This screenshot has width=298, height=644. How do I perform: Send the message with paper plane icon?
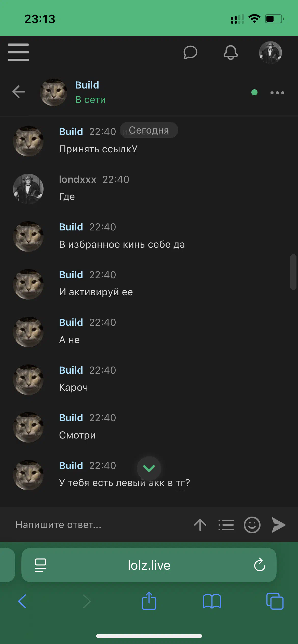click(279, 525)
